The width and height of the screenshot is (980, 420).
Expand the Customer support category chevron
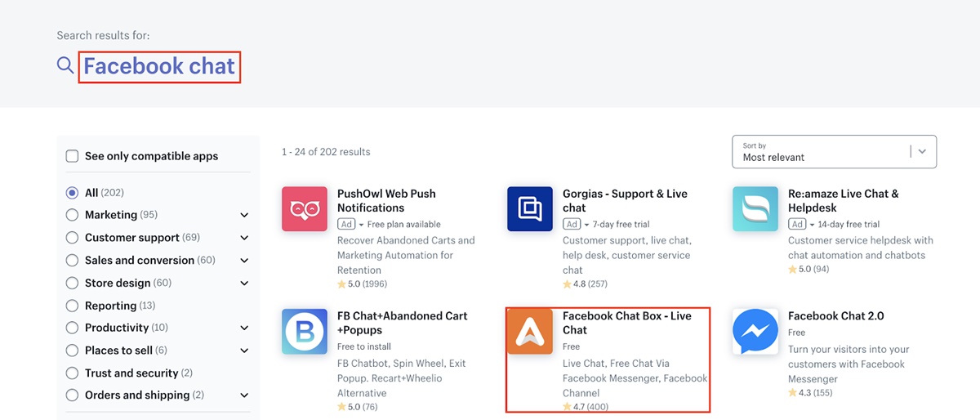click(244, 238)
